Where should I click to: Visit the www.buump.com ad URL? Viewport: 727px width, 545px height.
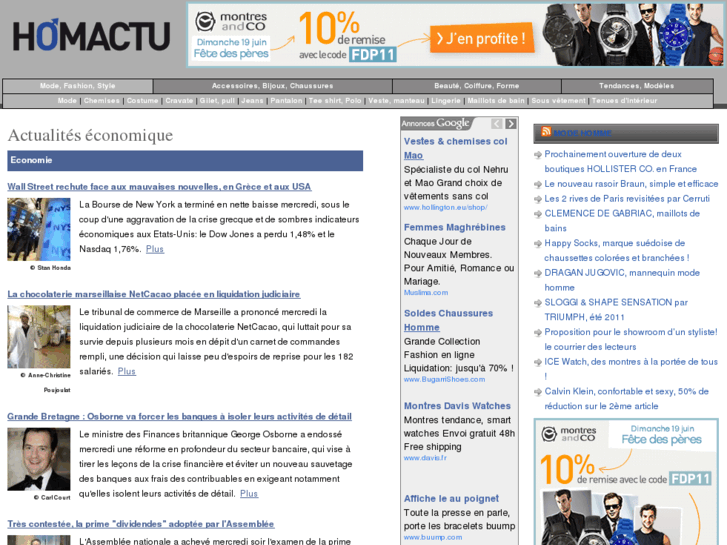coord(433,537)
